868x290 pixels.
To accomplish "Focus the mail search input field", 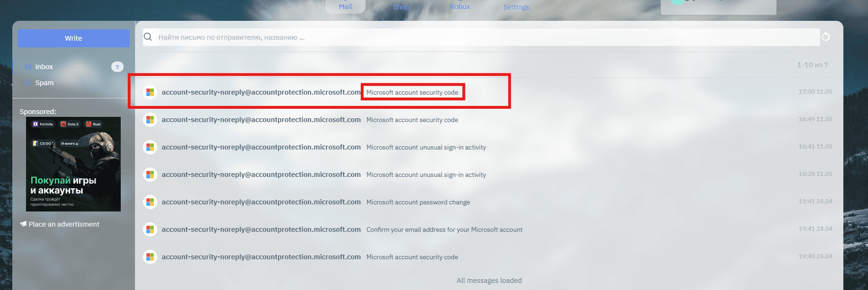I will 481,37.
